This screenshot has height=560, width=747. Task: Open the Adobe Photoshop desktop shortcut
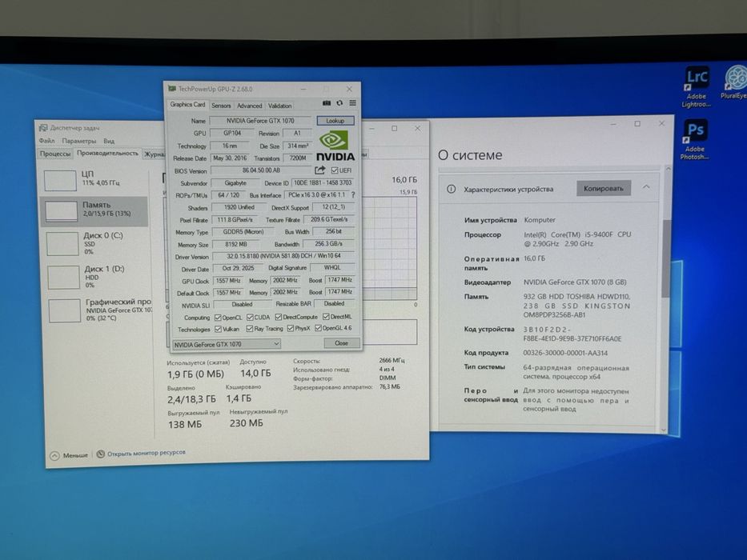coord(695,140)
